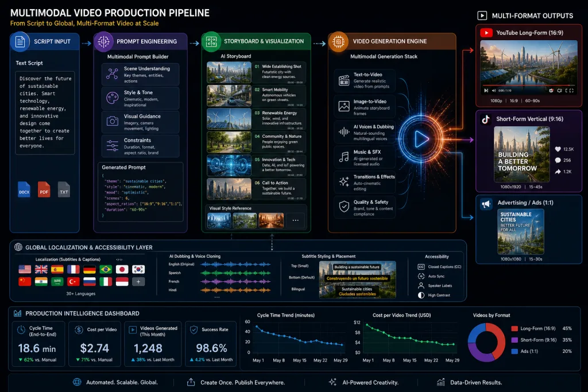Select the Renewable Energy storyboard thumbnail

(x=229, y=119)
